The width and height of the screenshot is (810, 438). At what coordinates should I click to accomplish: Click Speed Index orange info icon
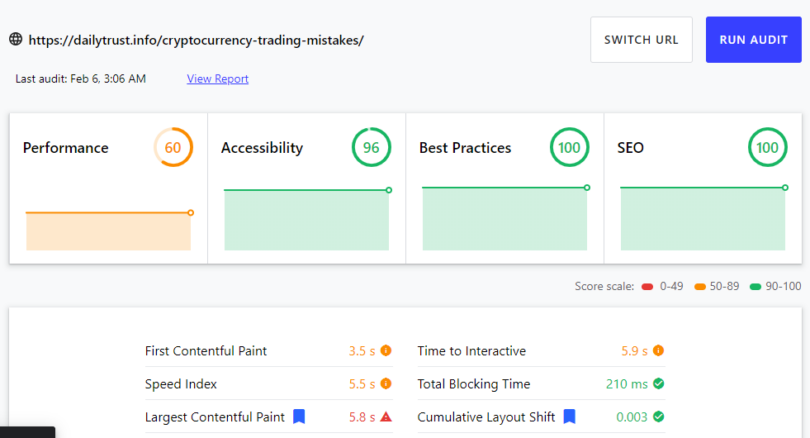pyautogui.click(x=386, y=384)
